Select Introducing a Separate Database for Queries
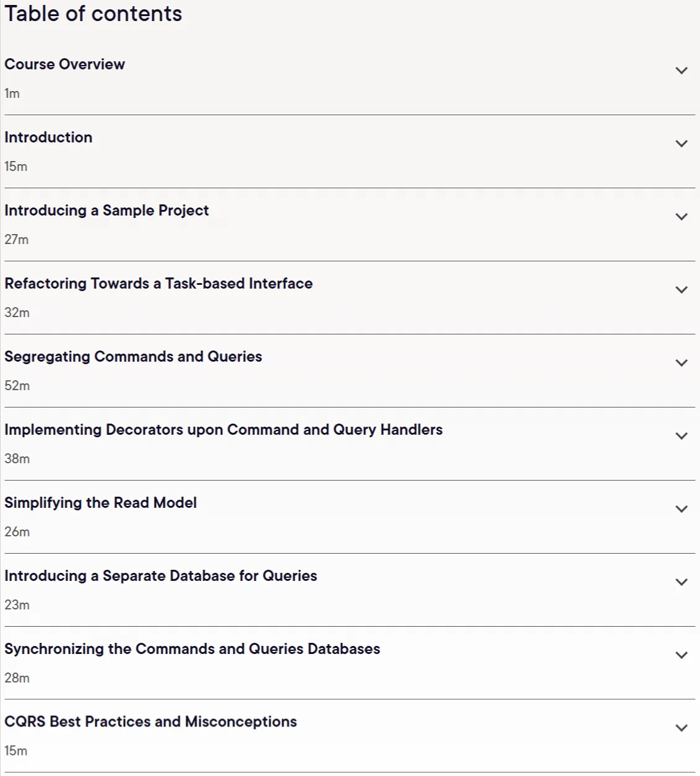This screenshot has height=776, width=700. (x=160, y=576)
